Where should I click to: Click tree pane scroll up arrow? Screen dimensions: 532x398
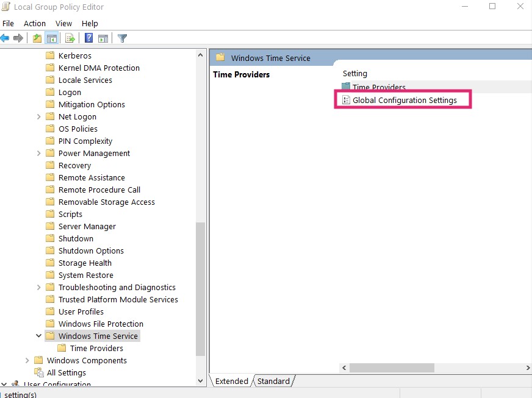coord(200,55)
